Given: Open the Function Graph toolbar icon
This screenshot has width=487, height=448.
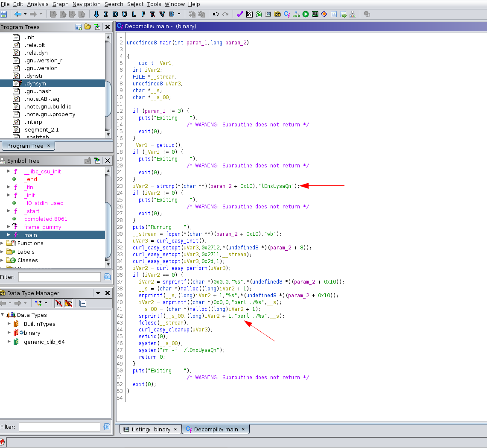Looking at the screenshot, I should point(296,14).
